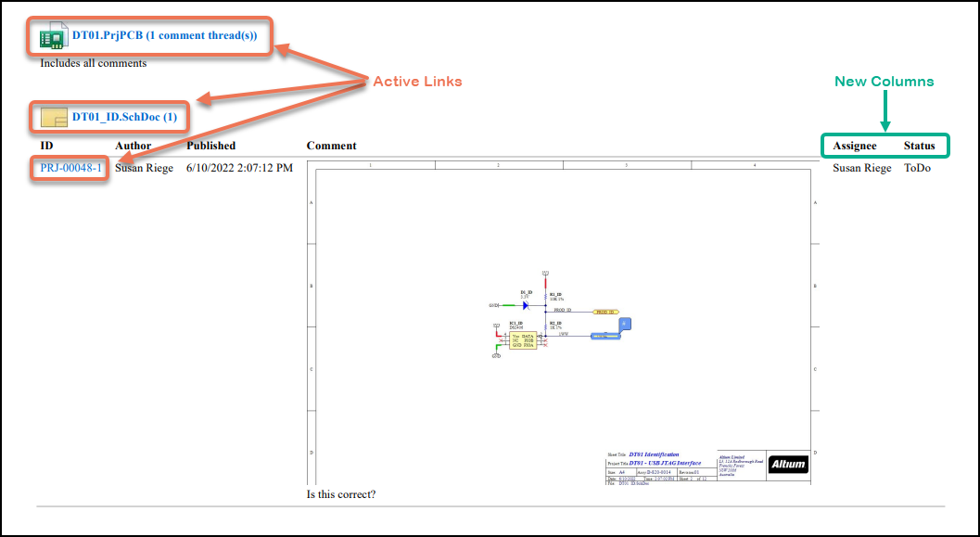Click the Altium logo in title block
The height and width of the screenshot is (537, 980).
pos(787,465)
